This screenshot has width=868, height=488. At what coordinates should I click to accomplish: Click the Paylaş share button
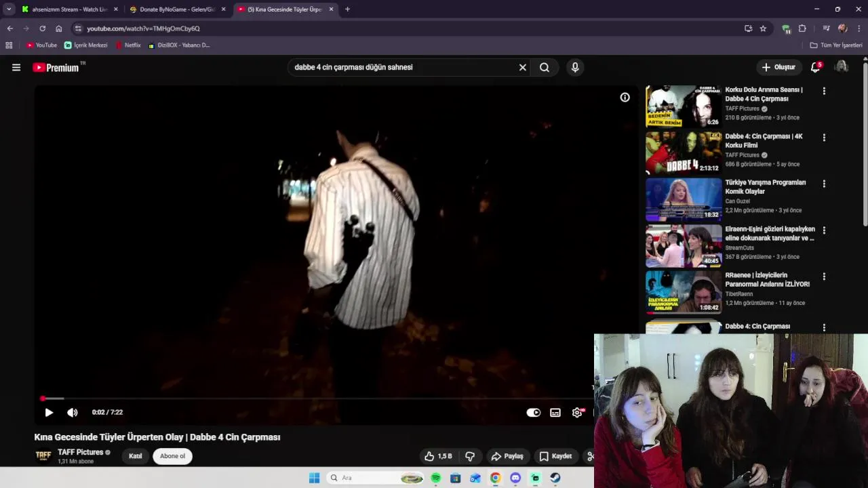coord(508,456)
